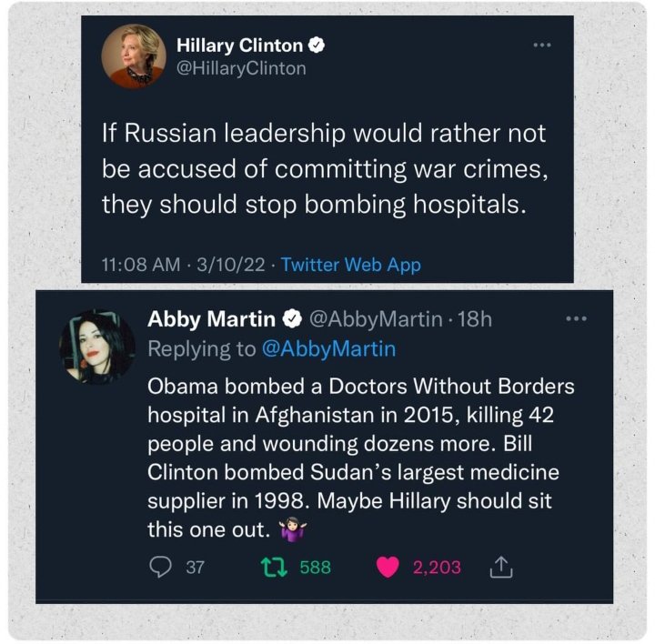
Task: Share Abby Martin's tweet
Action: (501, 568)
